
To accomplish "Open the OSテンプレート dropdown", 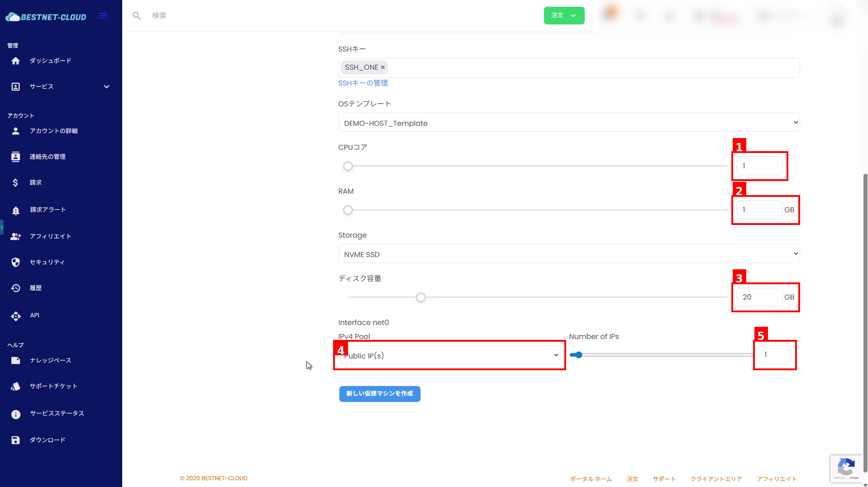I will coord(568,123).
